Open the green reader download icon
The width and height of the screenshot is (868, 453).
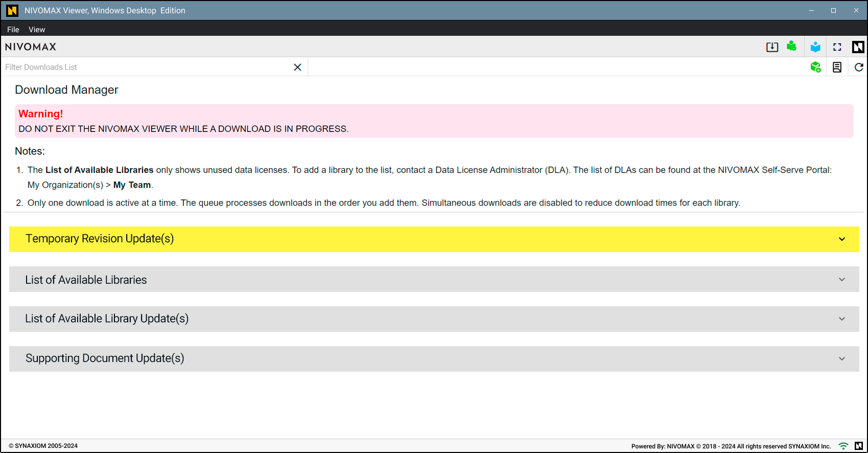(792, 47)
